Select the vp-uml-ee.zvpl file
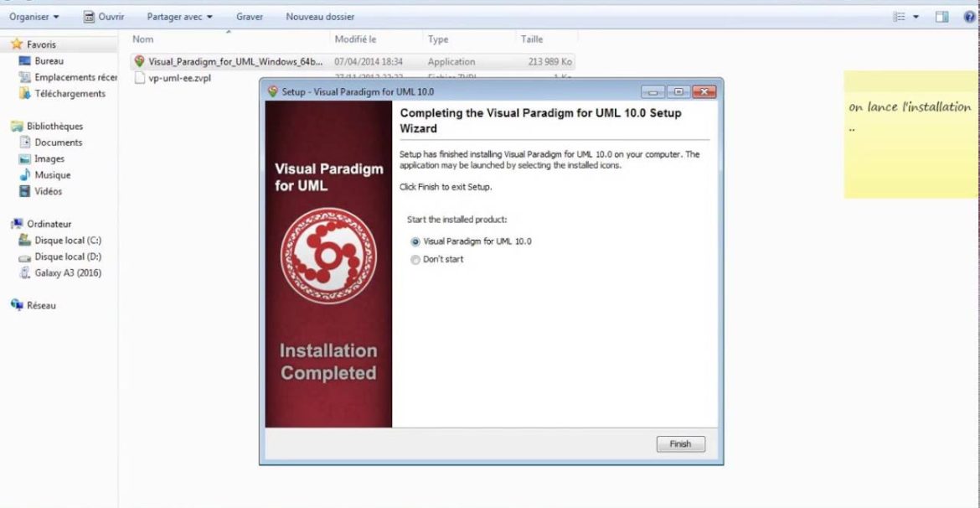 180,78
